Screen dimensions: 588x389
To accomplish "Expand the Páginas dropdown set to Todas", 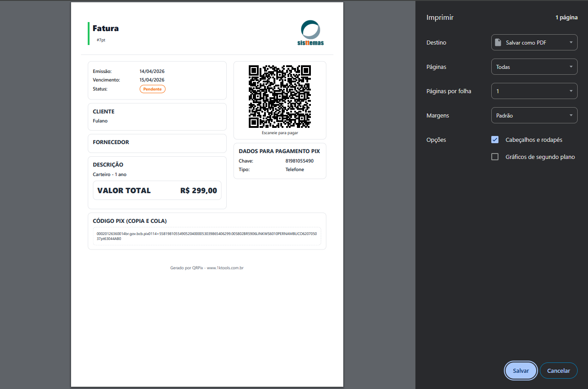I will pyautogui.click(x=534, y=67).
